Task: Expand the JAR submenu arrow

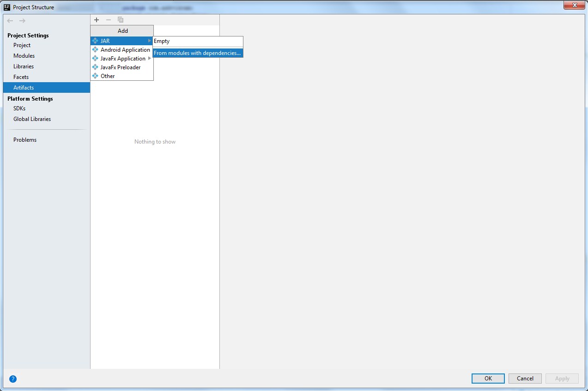Action: [149, 41]
